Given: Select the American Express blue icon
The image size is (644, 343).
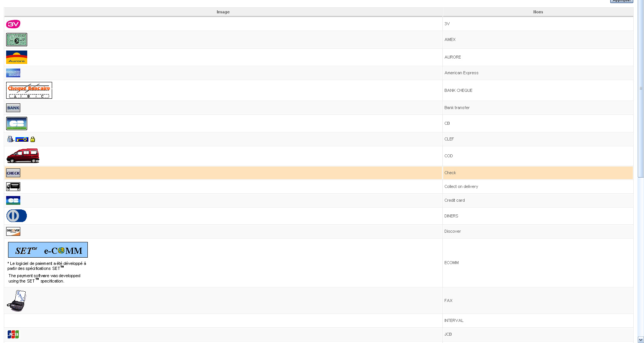Looking at the screenshot, I should point(13,73).
